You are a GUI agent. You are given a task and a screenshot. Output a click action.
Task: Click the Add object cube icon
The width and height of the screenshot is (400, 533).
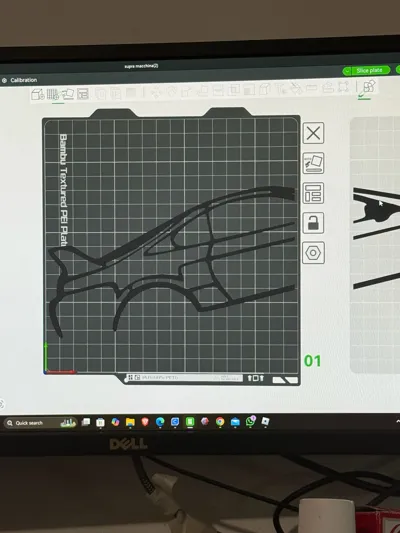click(37, 94)
